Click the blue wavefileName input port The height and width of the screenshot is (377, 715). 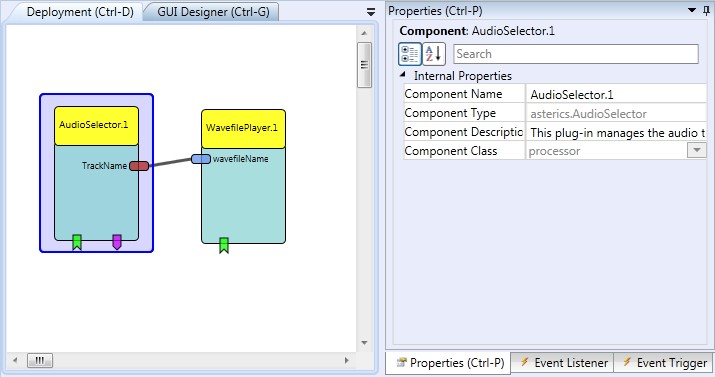(x=201, y=159)
